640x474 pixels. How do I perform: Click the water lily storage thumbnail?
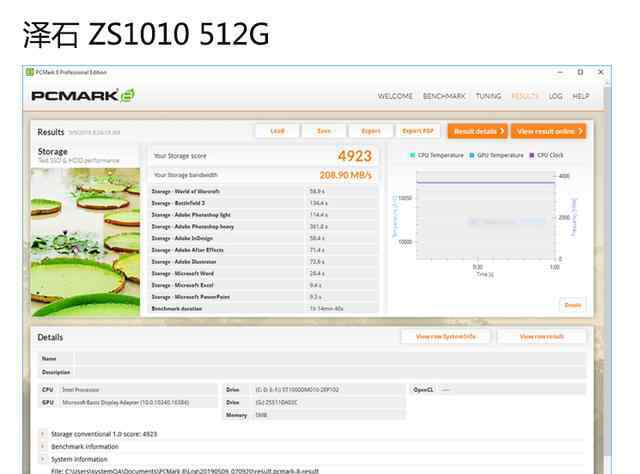[86, 242]
